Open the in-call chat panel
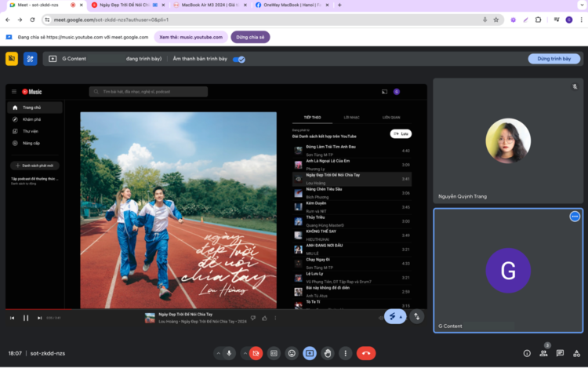Viewport: 588px width, 368px height. [x=560, y=353]
